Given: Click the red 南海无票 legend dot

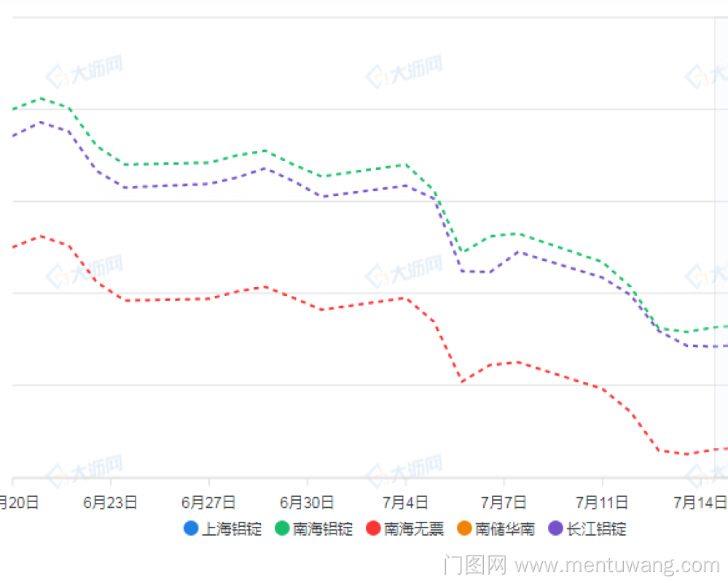Looking at the screenshot, I should [373, 529].
